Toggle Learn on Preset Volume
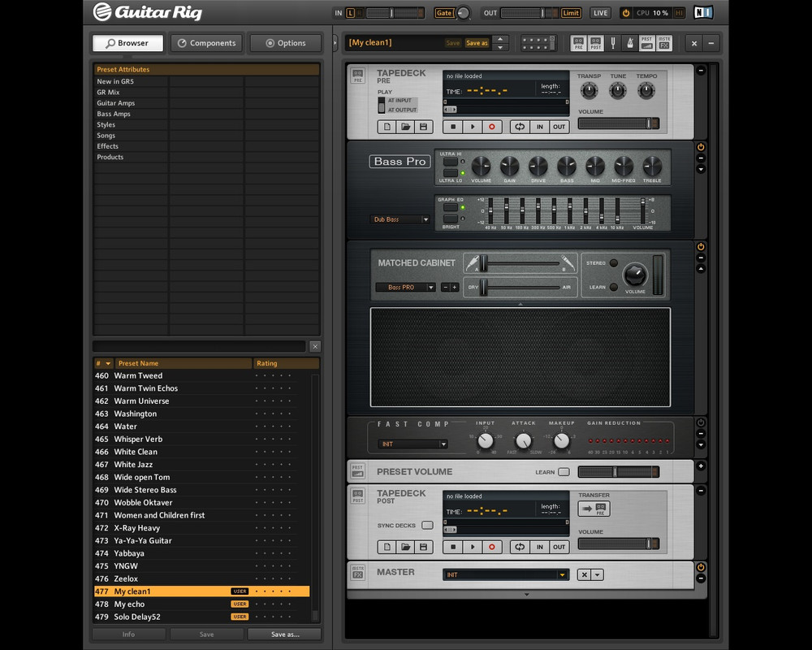Viewport: 812px width, 650px height. click(564, 472)
